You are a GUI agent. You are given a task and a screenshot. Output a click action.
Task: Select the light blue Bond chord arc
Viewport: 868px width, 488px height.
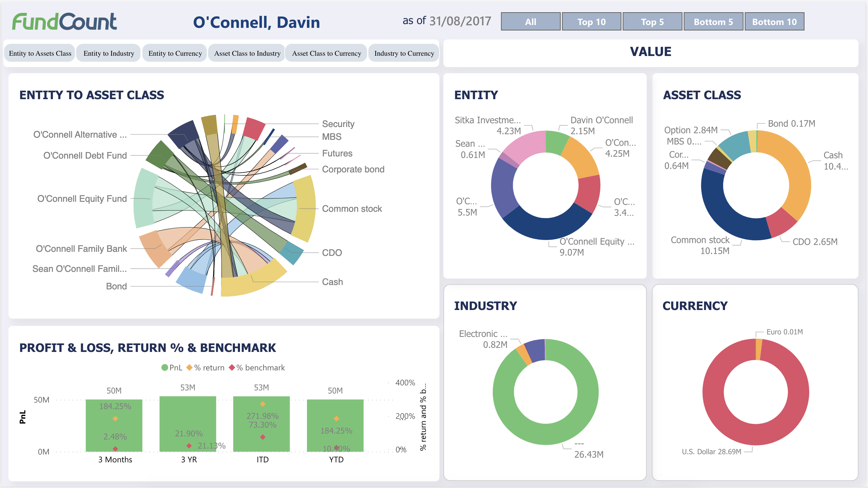click(x=191, y=281)
